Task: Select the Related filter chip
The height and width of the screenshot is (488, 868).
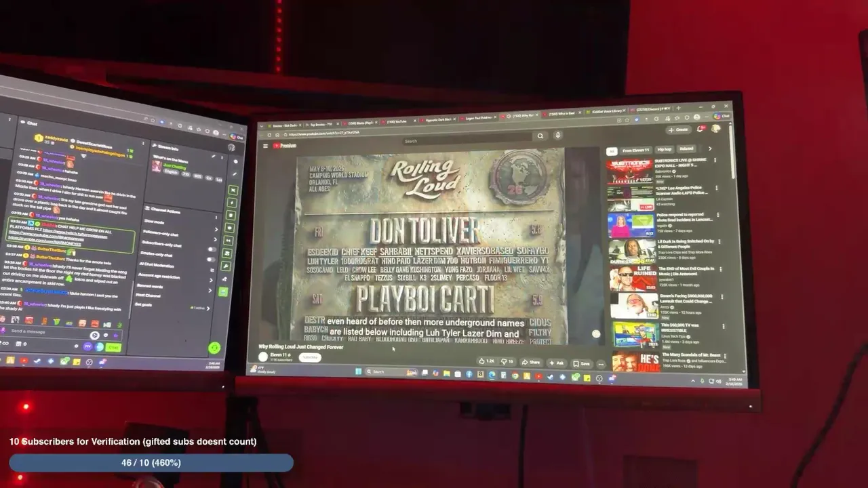Action: tap(686, 149)
